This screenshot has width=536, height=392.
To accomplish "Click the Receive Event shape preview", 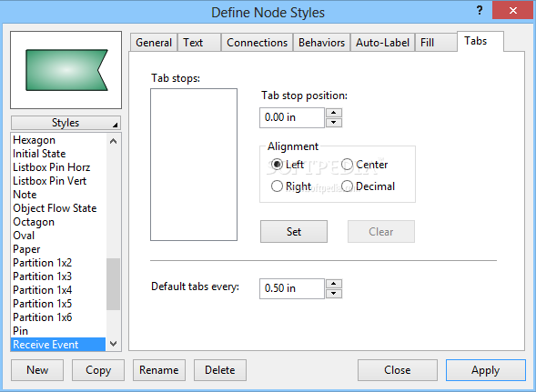I will [x=66, y=70].
